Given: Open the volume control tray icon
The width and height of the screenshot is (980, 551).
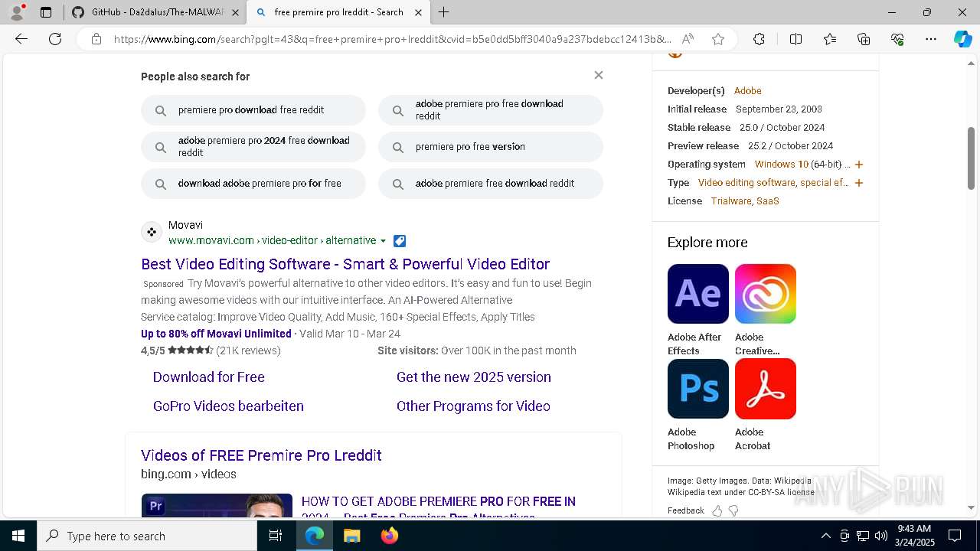Looking at the screenshot, I should pyautogui.click(x=881, y=536).
